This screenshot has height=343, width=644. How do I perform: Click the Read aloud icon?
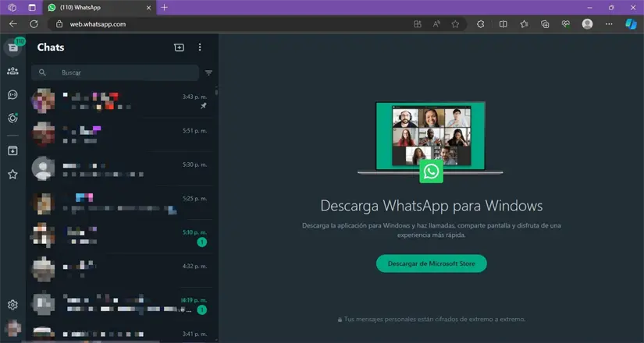(x=436, y=24)
